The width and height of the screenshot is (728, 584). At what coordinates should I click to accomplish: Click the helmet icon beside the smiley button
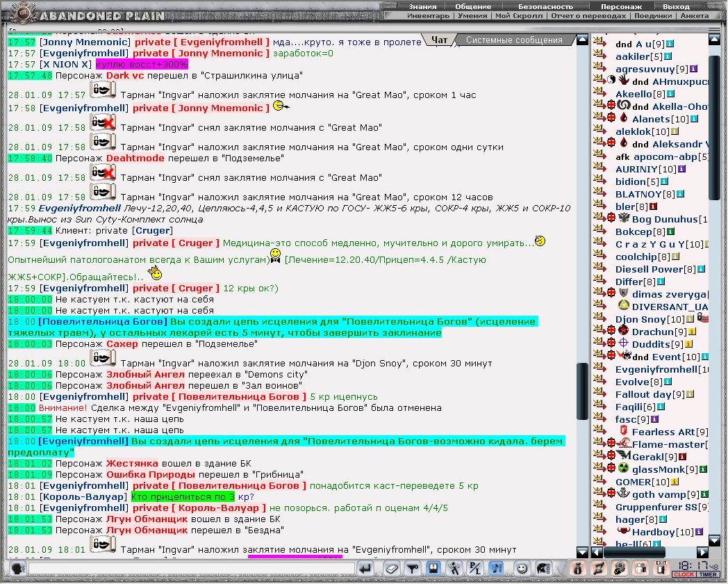[543, 568]
